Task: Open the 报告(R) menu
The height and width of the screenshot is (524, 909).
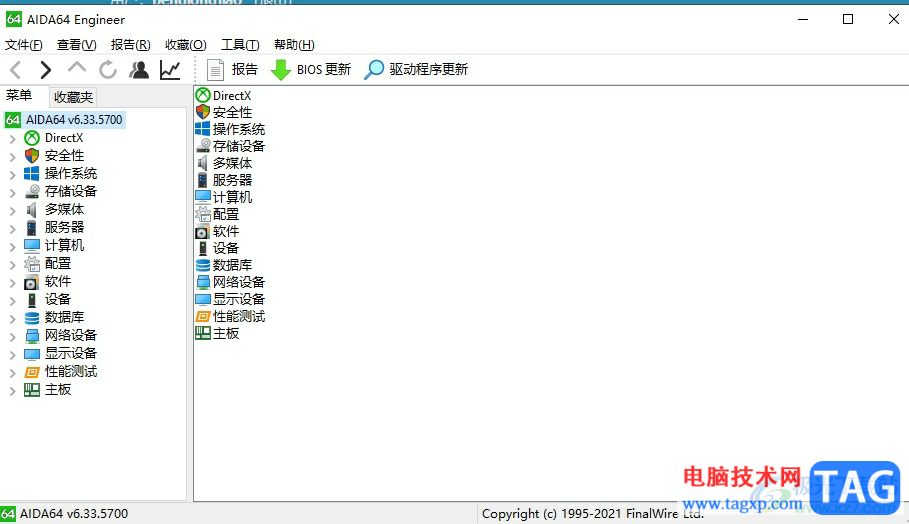Action: [130, 45]
